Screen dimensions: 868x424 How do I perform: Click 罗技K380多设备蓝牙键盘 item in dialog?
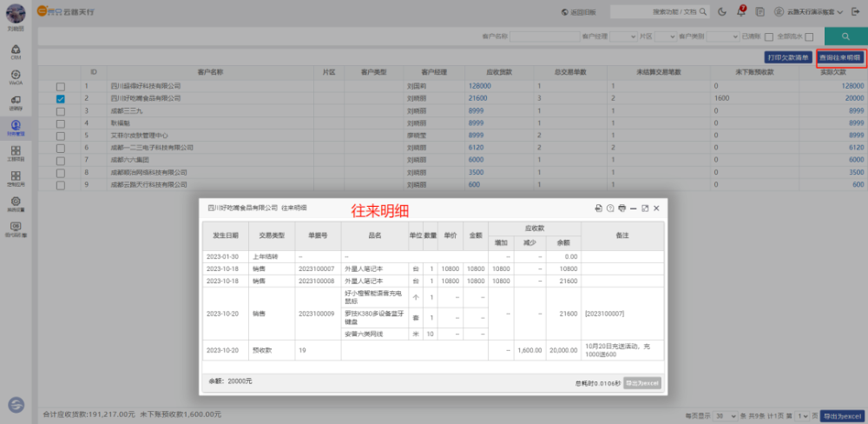click(x=374, y=318)
